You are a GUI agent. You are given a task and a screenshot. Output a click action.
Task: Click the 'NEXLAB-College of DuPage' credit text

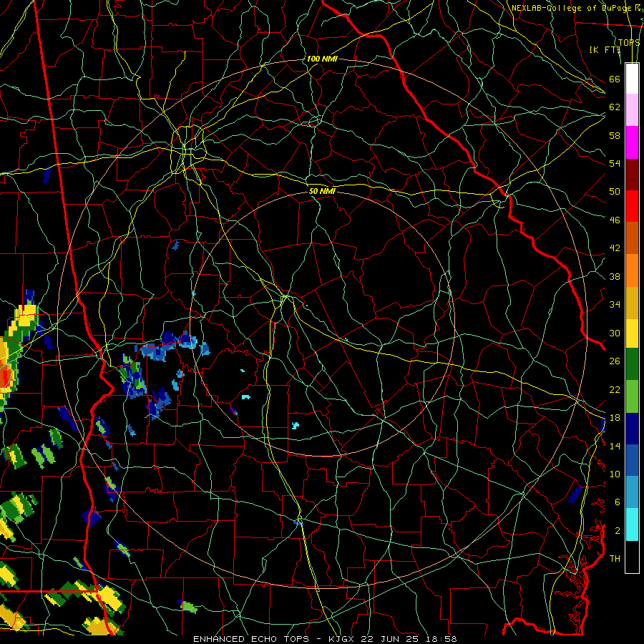(571, 8)
